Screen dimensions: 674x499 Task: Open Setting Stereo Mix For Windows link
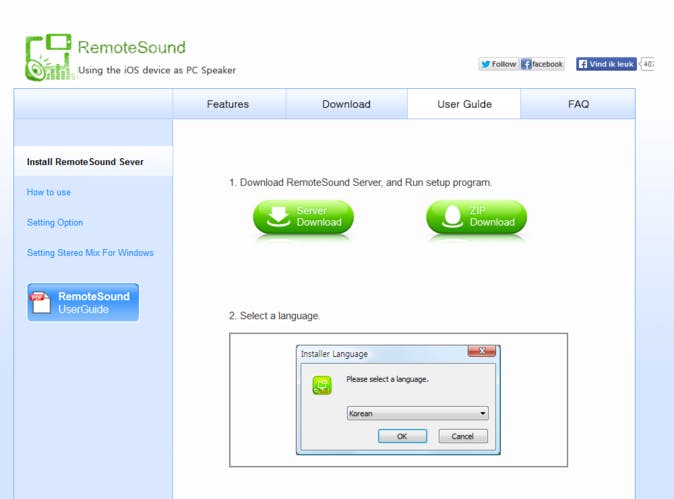coord(90,252)
